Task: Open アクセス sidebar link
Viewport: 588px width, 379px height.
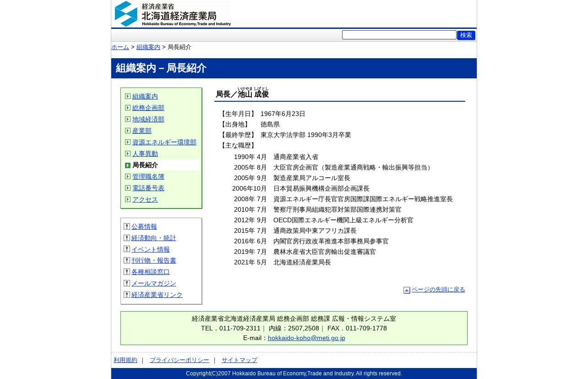Action: pyautogui.click(x=145, y=199)
